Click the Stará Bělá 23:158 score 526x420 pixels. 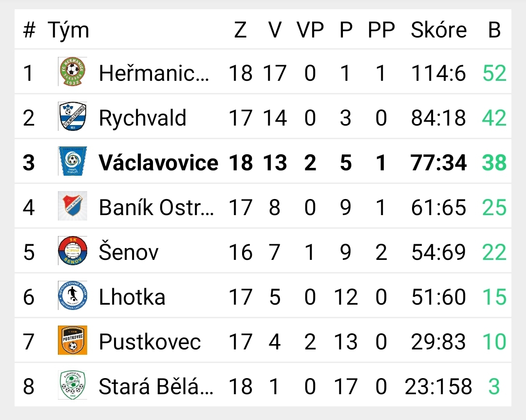click(x=439, y=386)
